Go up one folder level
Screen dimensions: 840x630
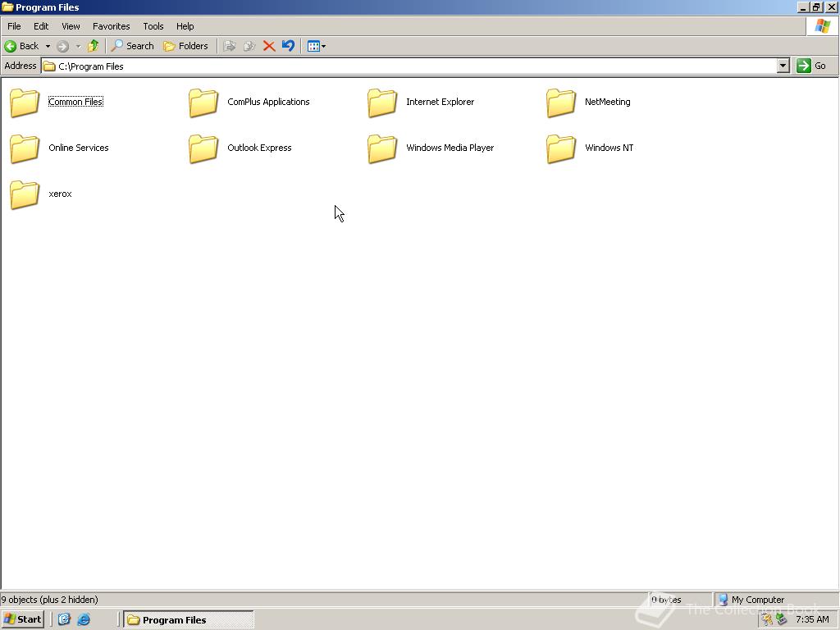pos(94,46)
